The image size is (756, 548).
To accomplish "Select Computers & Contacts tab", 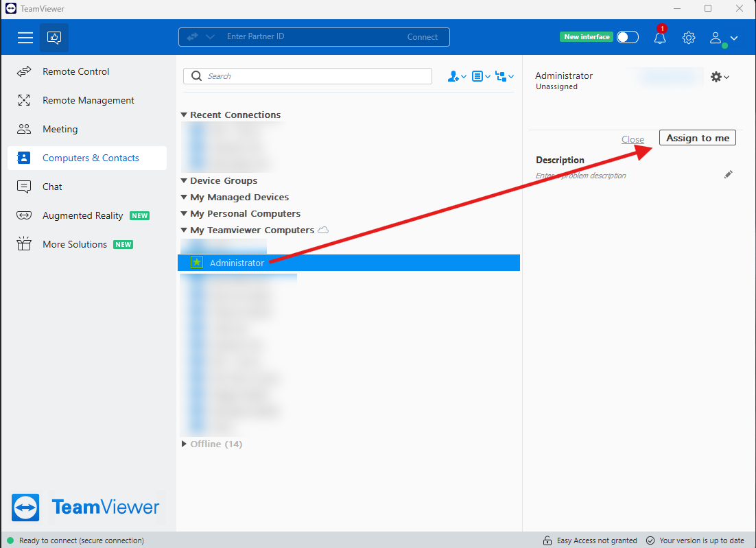I will point(87,158).
